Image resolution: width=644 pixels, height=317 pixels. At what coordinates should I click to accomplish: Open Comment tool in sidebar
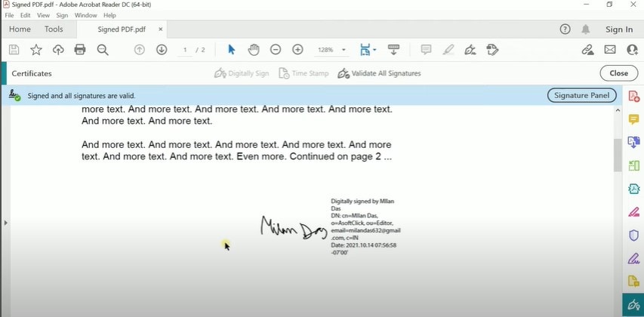pyautogui.click(x=634, y=119)
